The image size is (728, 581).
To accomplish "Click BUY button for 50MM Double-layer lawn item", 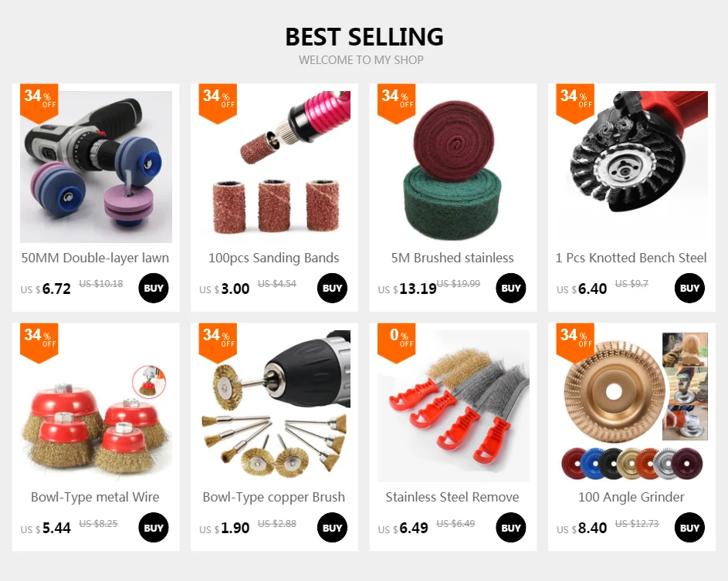I will 153,288.
